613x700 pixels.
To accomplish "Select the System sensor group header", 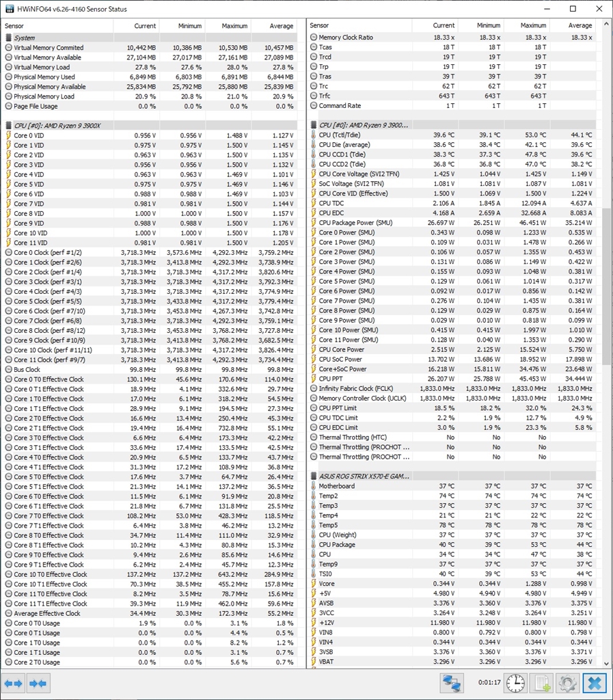I will [149, 38].
